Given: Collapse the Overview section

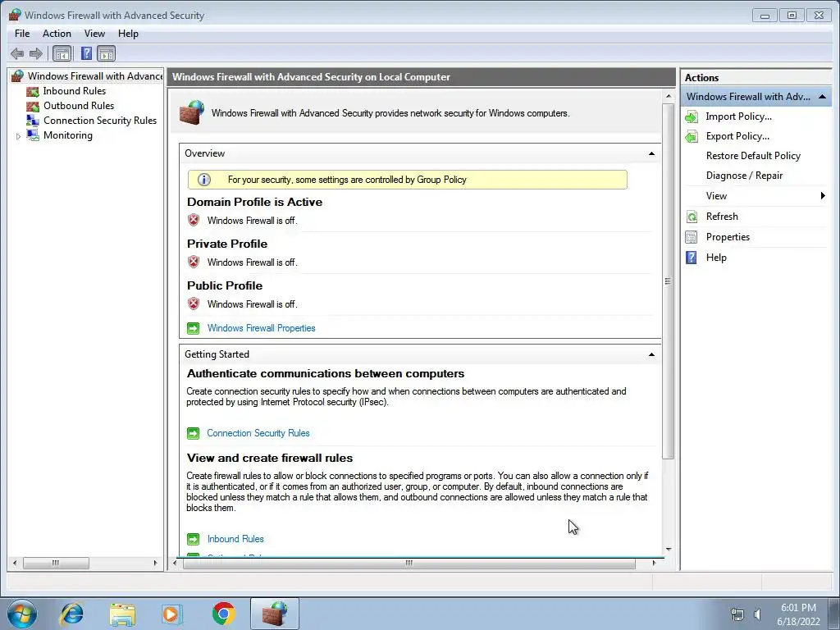Looking at the screenshot, I should pyautogui.click(x=651, y=153).
